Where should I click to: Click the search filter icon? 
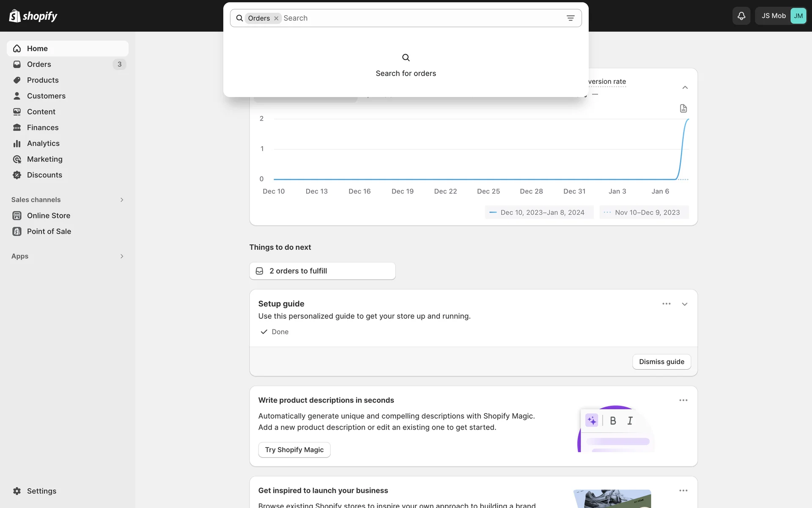pos(570,18)
